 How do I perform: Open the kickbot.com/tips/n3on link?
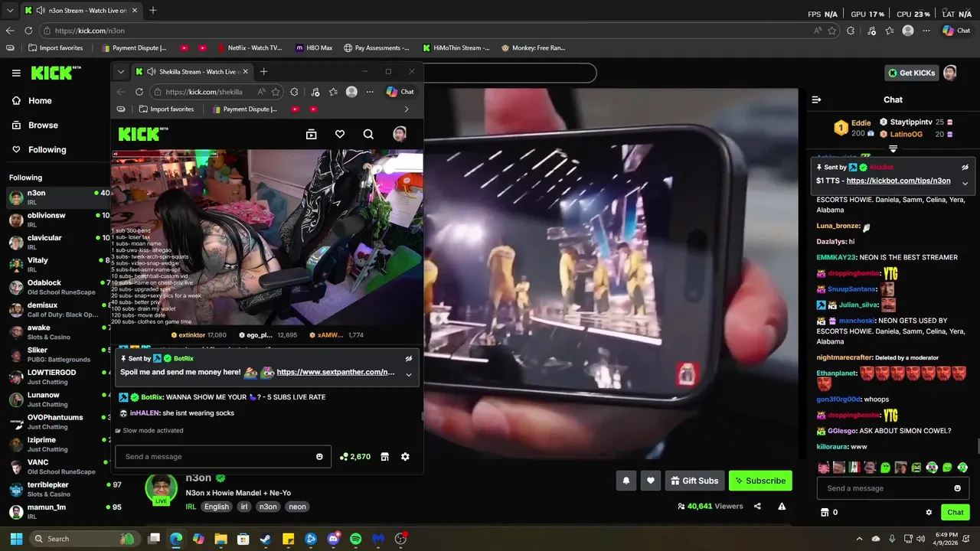pos(898,181)
